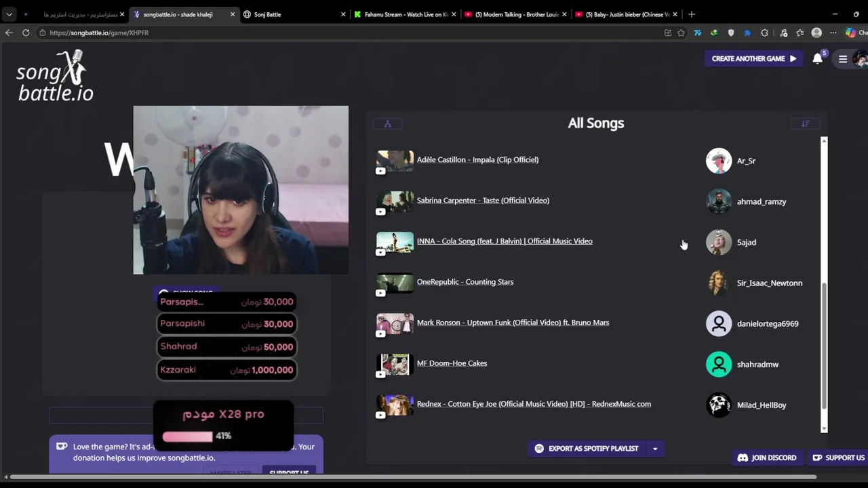
Task: Open the browser extensions puzzle icon
Action: 764,33
